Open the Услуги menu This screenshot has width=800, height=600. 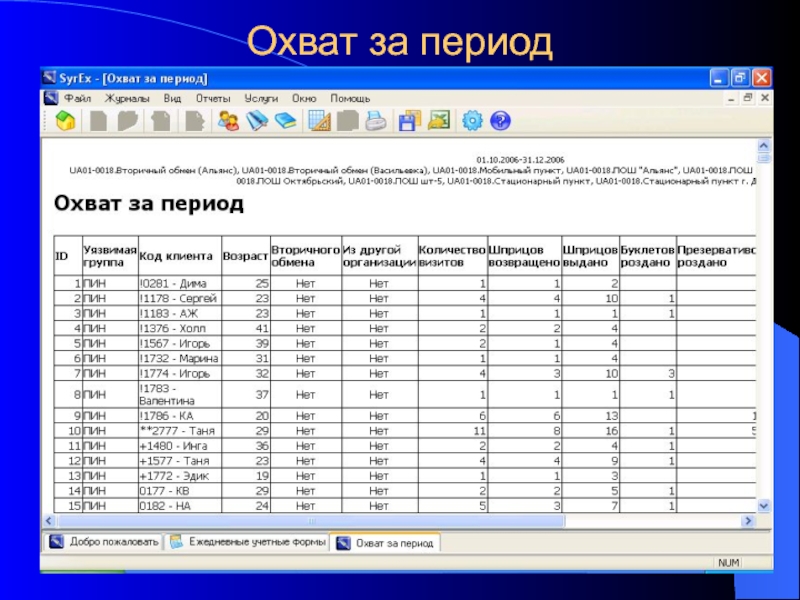[x=261, y=99]
